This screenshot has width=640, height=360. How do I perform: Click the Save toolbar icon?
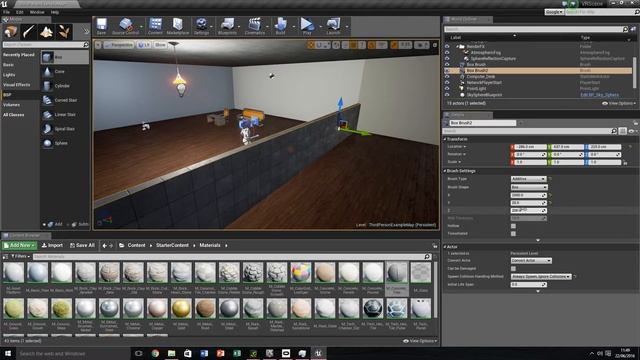[x=101, y=26]
